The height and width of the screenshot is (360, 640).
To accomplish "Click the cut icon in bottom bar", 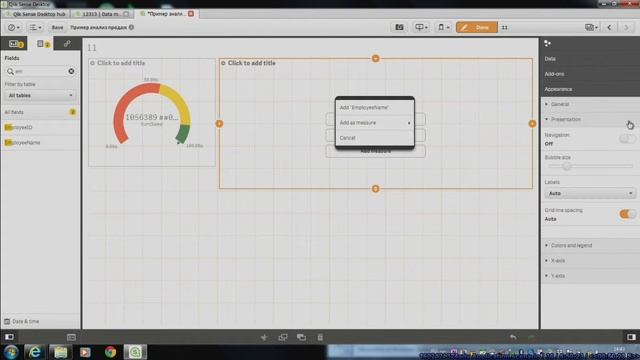I will click(264, 337).
